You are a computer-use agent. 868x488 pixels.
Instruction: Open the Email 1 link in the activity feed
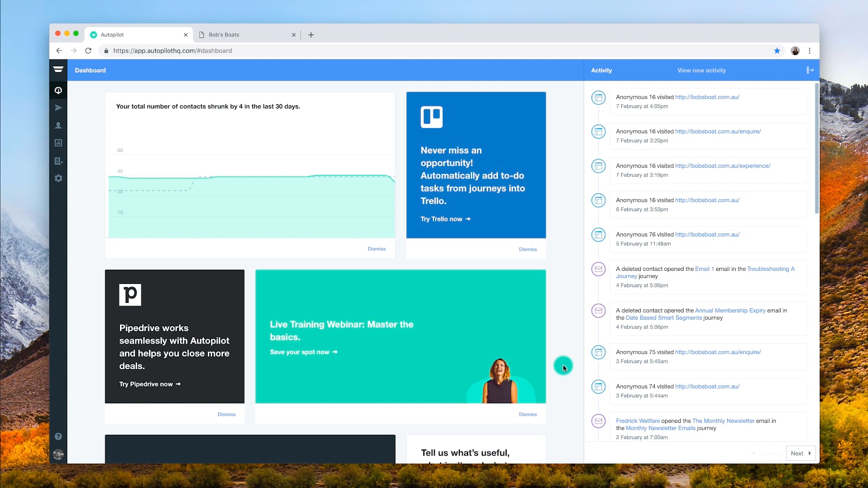coord(704,269)
